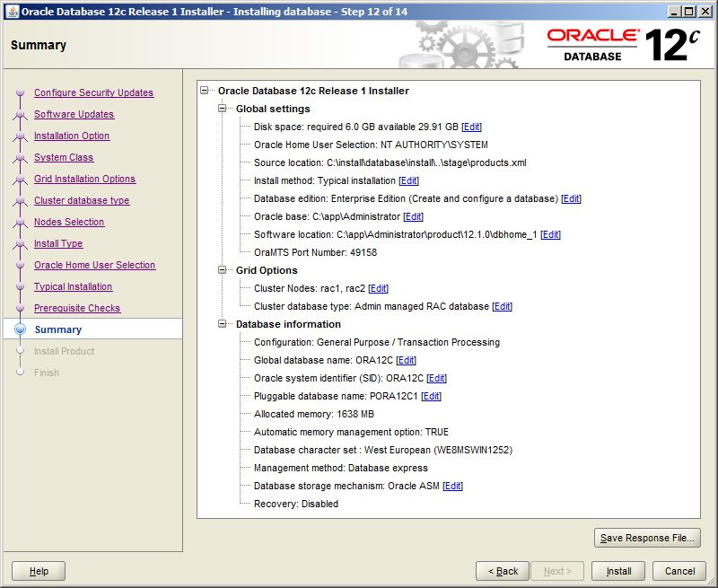Edit the Software location path
718x588 pixels.
pyautogui.click(x=550, y=234)
